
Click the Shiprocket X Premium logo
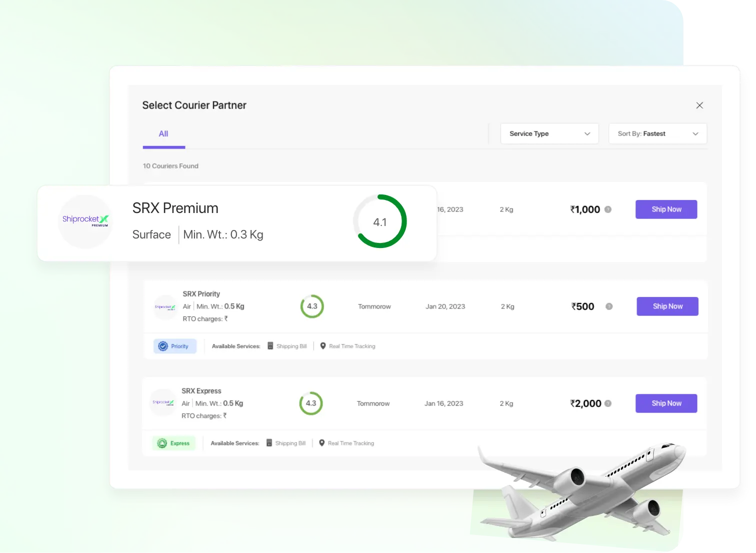click(85, 221)
